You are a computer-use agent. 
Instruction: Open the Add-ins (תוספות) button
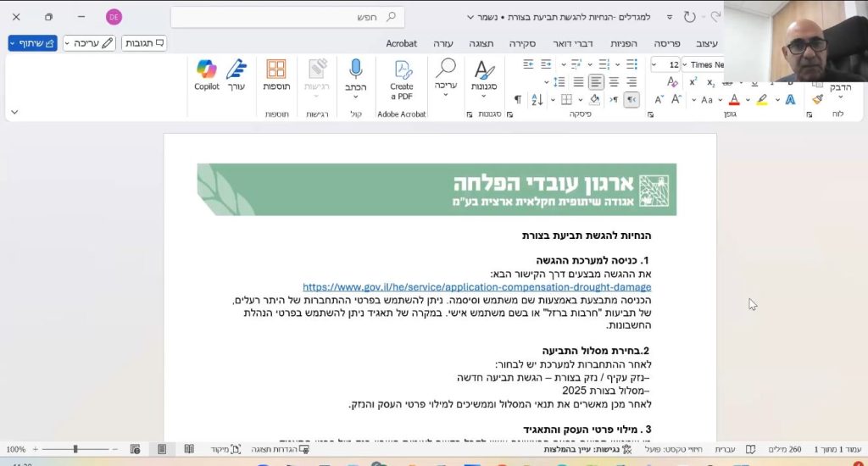[276, 75]
